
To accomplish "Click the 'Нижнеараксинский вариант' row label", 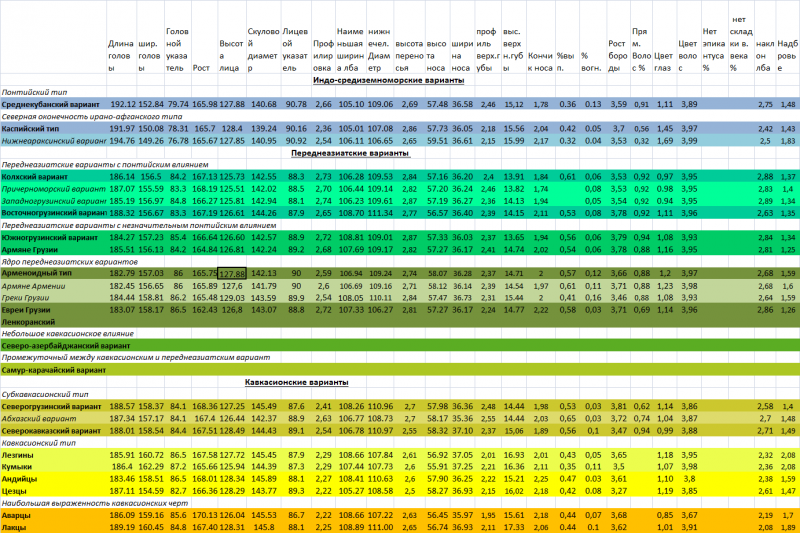I will tap(54, 141).
